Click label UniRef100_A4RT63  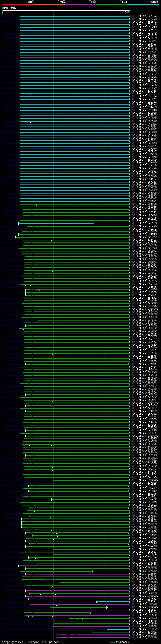(x=144, y=284)
